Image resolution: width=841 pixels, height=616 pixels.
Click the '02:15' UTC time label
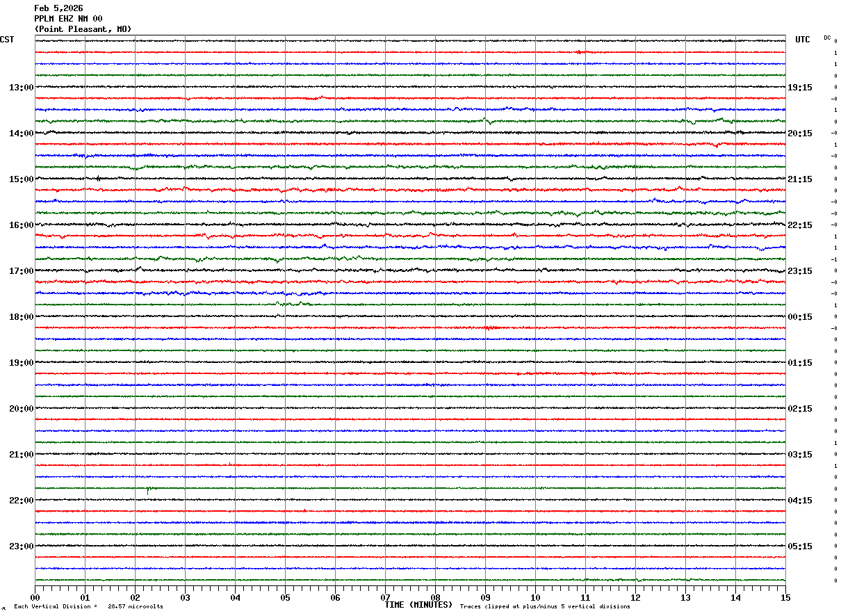click(799, 409)
